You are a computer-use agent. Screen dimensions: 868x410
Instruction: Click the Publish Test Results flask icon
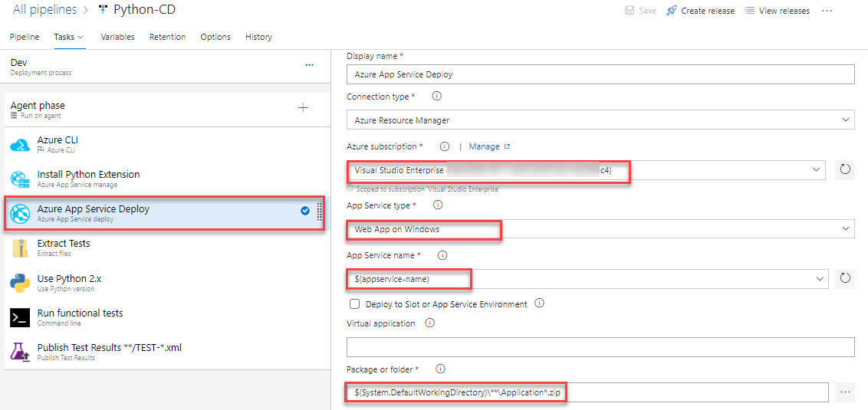[20, 352]
